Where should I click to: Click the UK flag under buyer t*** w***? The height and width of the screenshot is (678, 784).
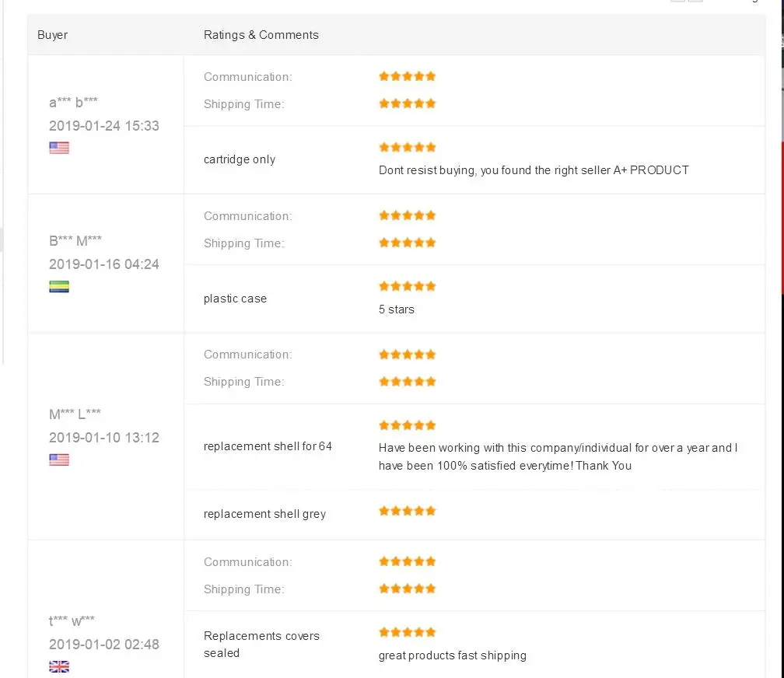[x=59, y=666]
